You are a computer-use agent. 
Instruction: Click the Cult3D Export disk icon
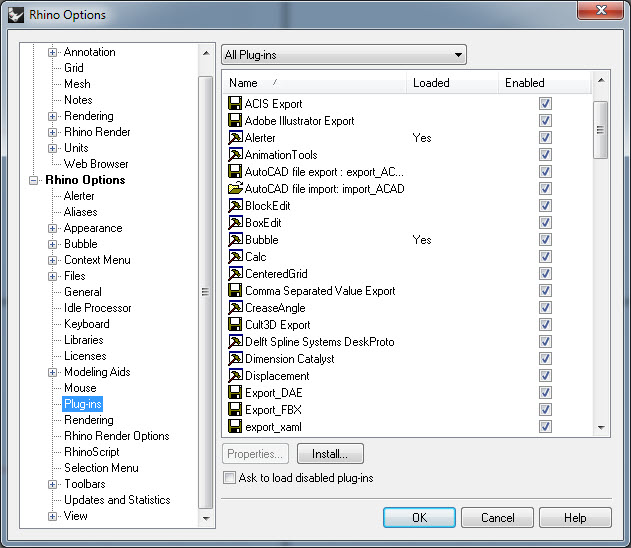(x=235, y=324)
